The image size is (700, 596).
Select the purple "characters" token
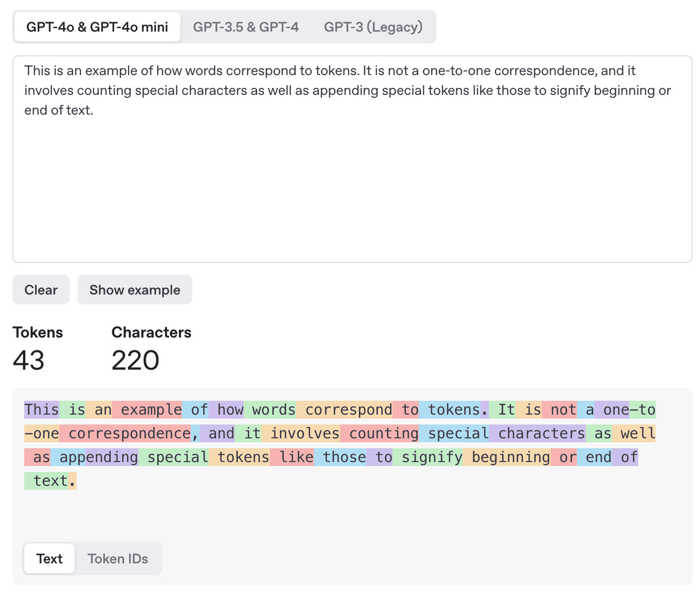tap(537, 433)
